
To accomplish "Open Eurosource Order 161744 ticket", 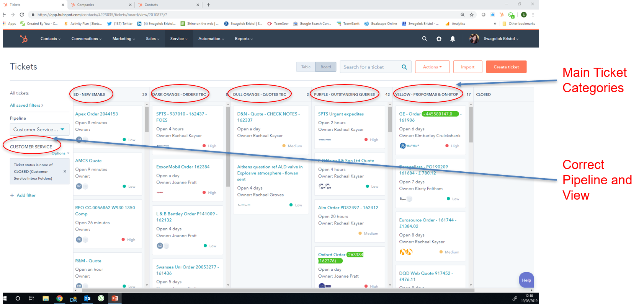I will coord(428,223).
